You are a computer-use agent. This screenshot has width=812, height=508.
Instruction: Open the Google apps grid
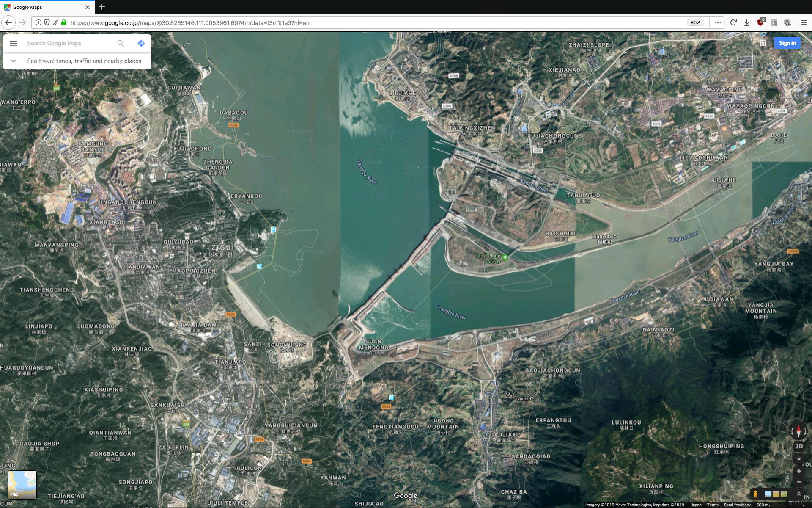[x=763, y=43]
